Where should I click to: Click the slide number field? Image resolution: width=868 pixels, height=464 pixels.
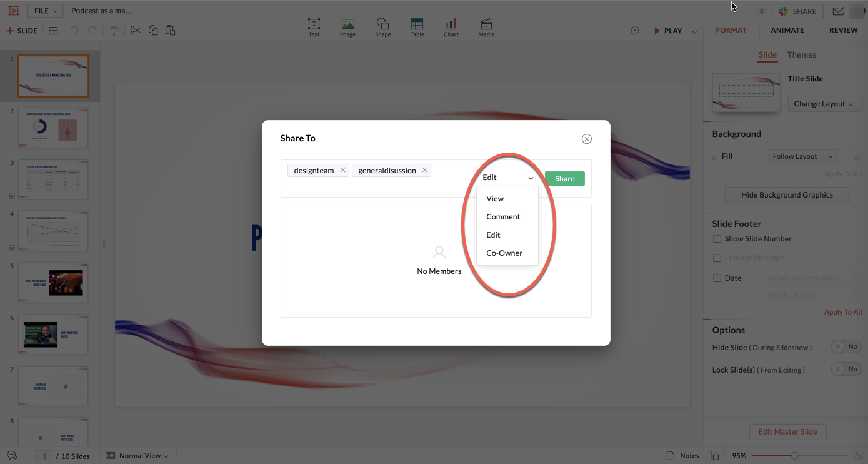(x=44, y=456)
